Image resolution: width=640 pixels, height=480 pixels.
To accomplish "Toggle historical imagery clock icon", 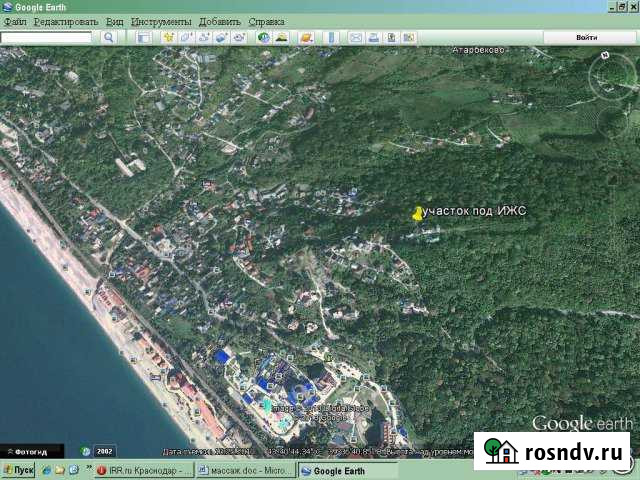I will pos(264,37).
